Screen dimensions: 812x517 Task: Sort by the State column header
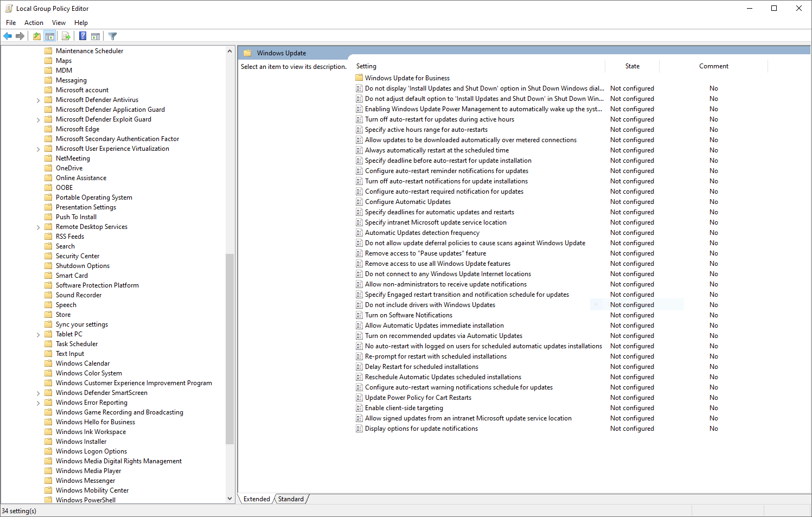[x=632, y=66]
